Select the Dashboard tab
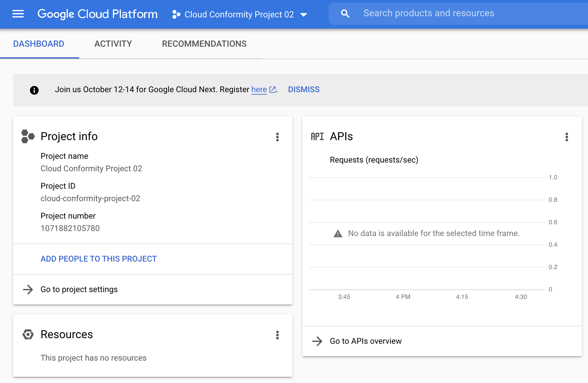This screenshot has height=383, width=588. tap(39, 44)
